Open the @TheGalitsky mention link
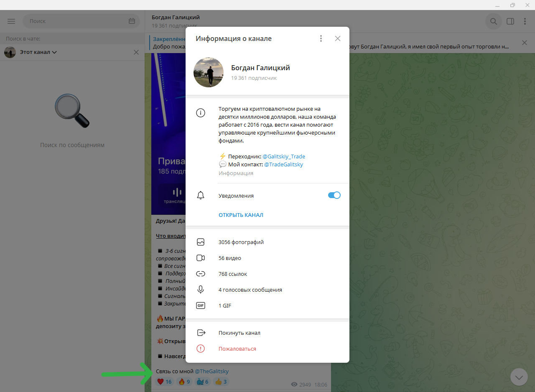Viewport: 535px width, 392px height. [x=212, y=371]
